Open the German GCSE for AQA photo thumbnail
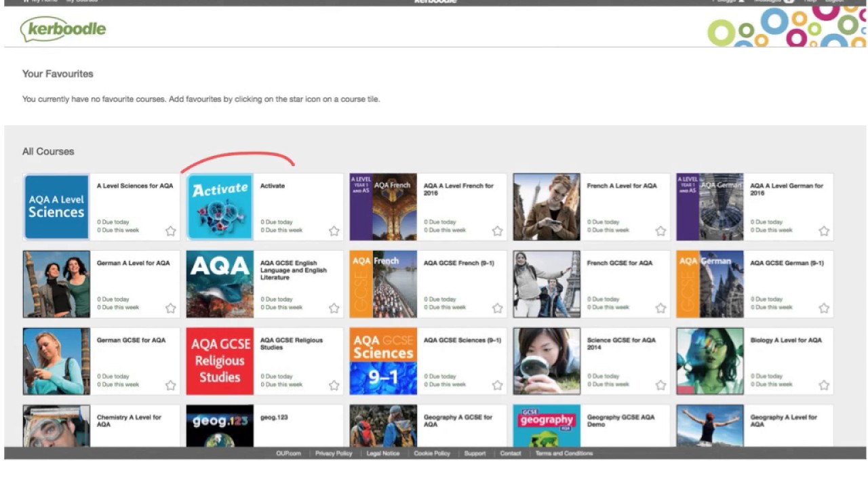Image resolution: width=868 pixels, height=488 pixels. [x=56, y=361]
